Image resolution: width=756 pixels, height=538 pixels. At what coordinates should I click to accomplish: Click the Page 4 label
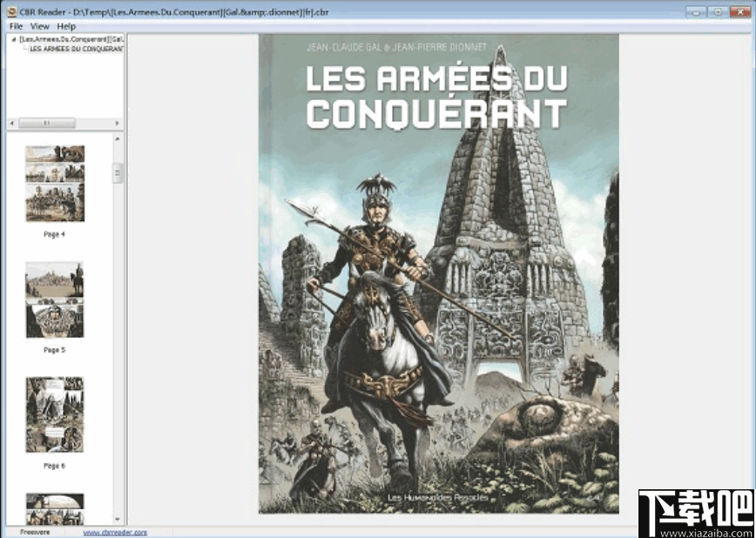(54, 234)
